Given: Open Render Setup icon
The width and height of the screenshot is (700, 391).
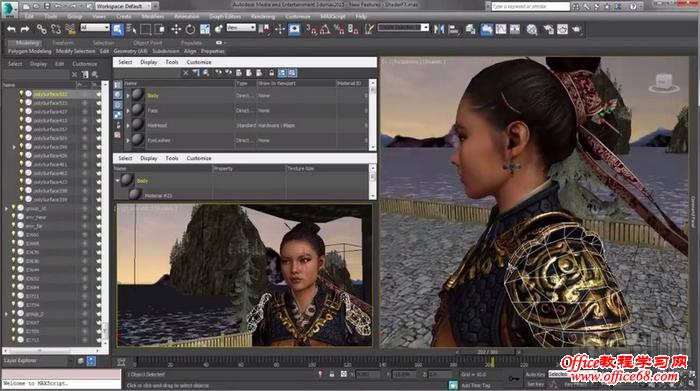Looking at the screenshot, I should (x=548, y=29).
